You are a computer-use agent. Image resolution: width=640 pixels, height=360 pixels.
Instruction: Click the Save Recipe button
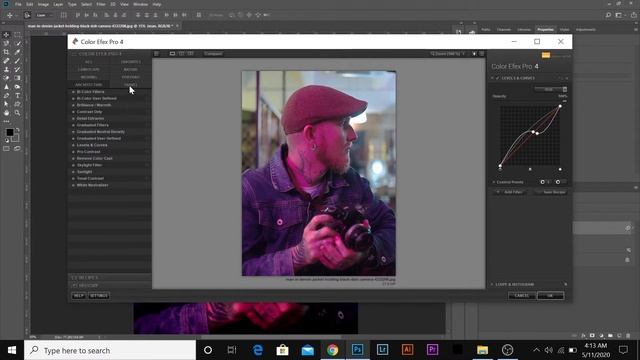tap(551, 192)
